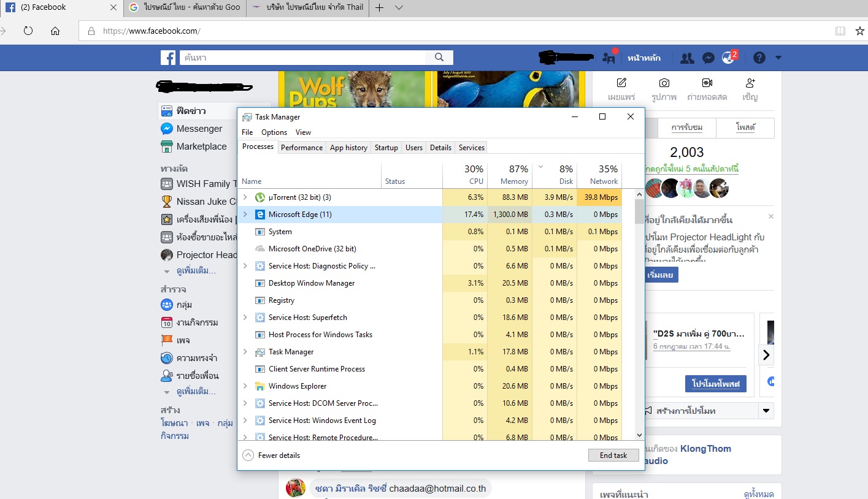Select the µTorrent process icon row
The image size is (868, 499).
(259, 197)
